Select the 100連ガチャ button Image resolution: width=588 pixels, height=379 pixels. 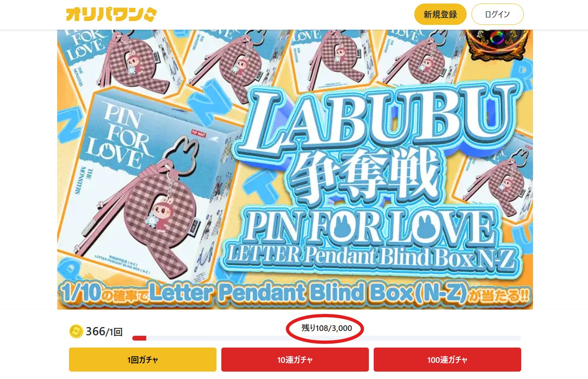click(x=447, y=360)
